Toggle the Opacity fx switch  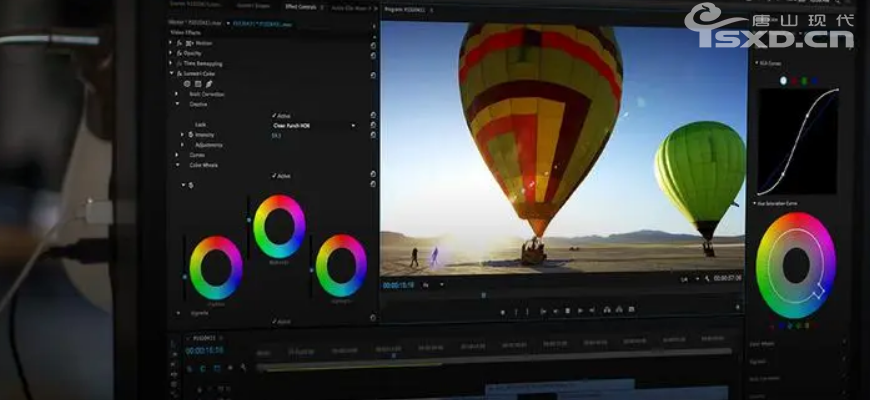[179, 53]
